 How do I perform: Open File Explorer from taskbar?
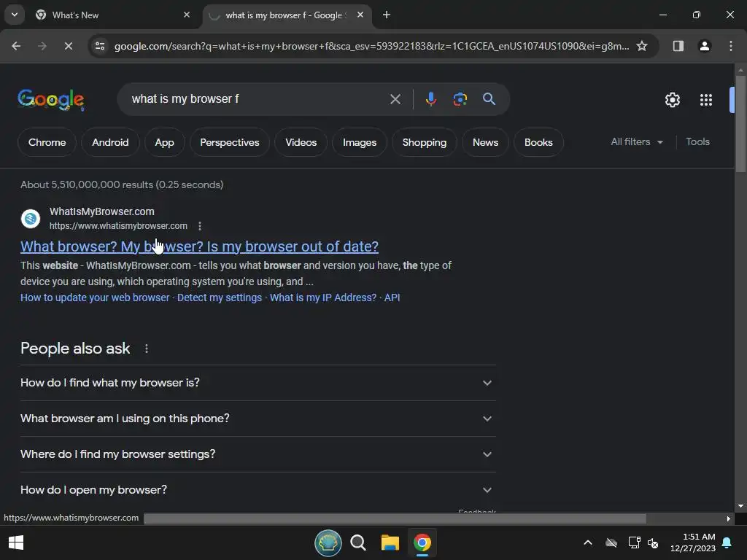(390, 542)
